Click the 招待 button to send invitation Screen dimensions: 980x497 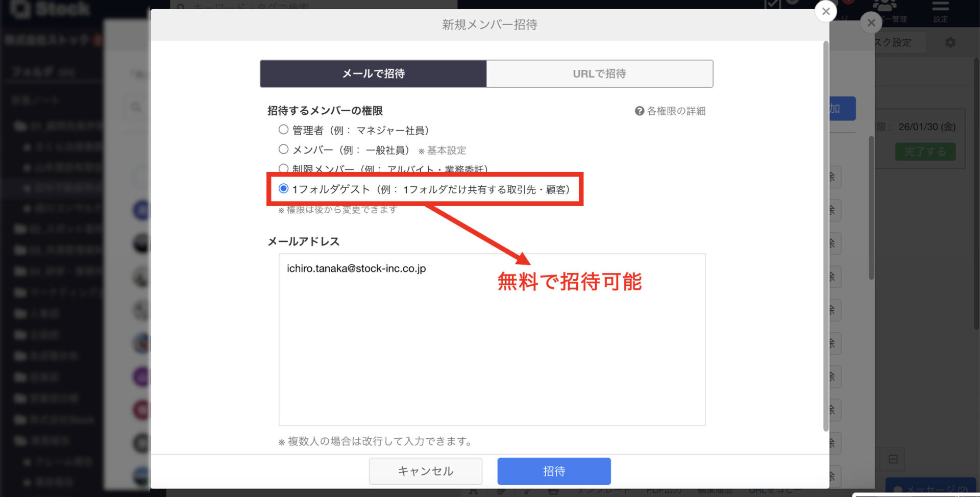coord(554,471)
